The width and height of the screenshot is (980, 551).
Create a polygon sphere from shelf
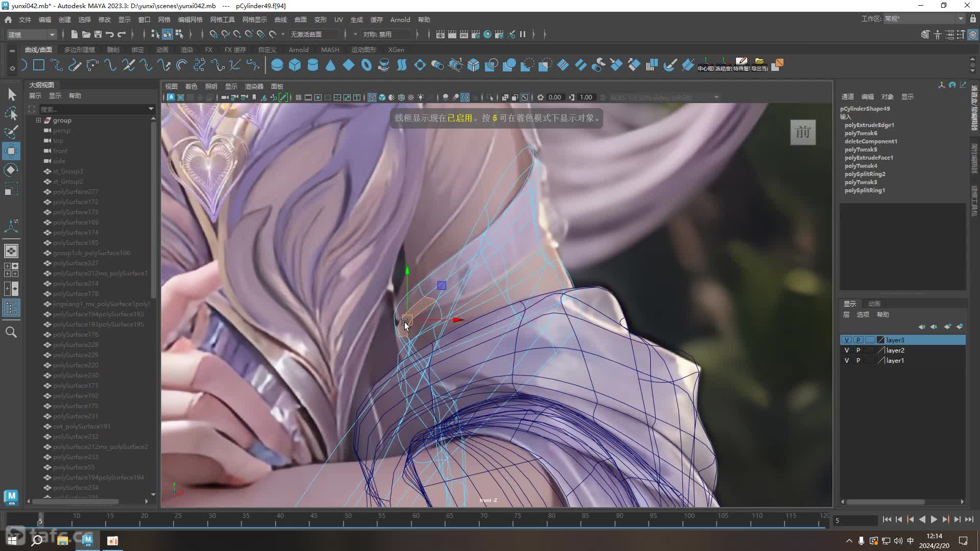(x=277, y=65)
